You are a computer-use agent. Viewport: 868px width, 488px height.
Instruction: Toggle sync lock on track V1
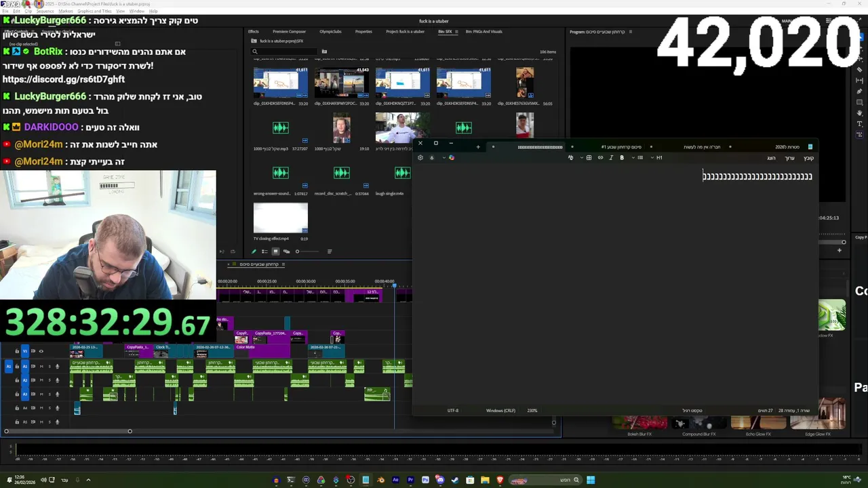tap(33, 351)
